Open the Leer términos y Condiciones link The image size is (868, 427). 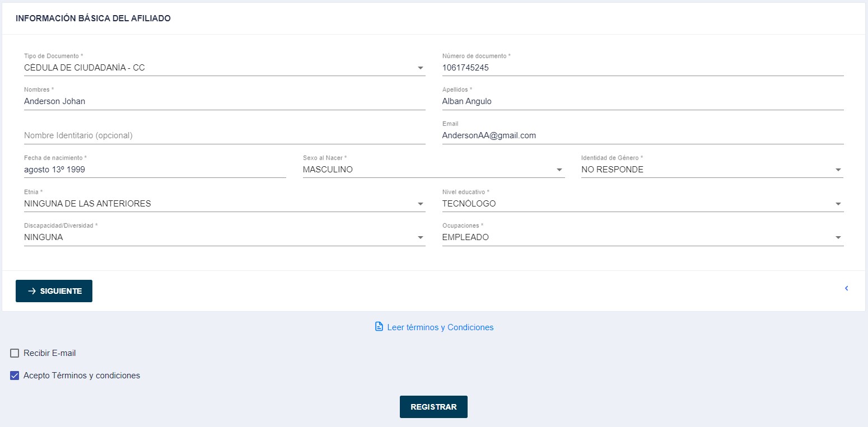point(440,327)
